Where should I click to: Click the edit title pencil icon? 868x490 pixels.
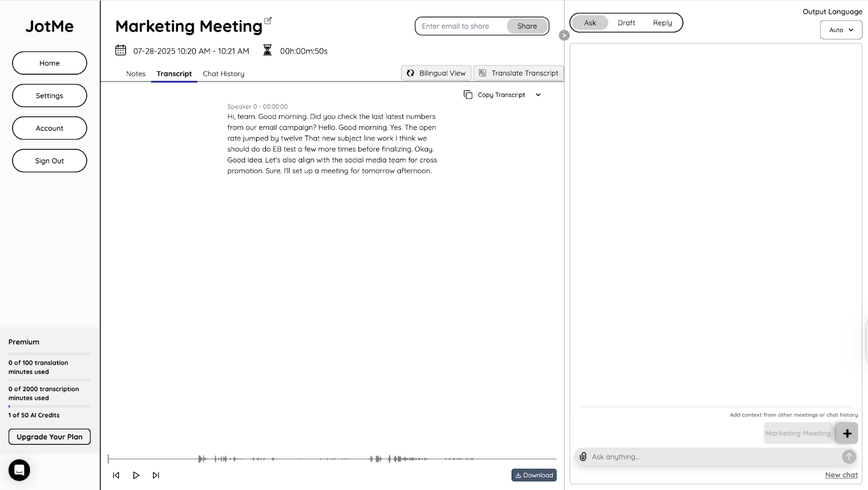pos(267,21)
